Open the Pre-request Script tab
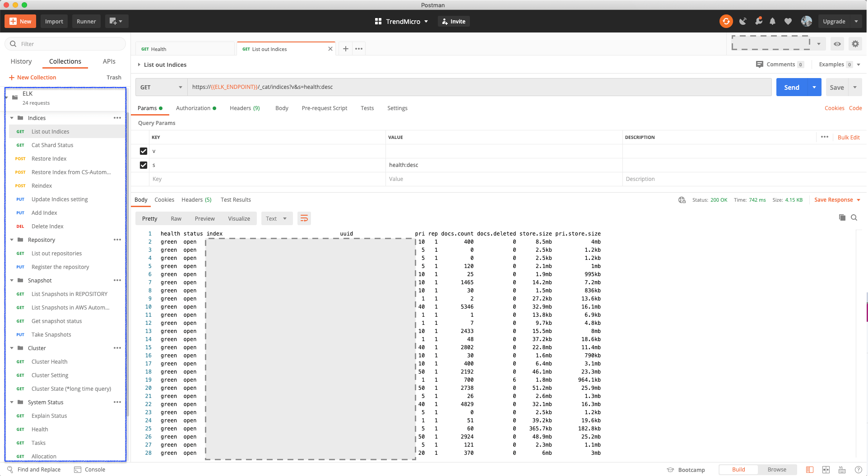 click(325, 108)
